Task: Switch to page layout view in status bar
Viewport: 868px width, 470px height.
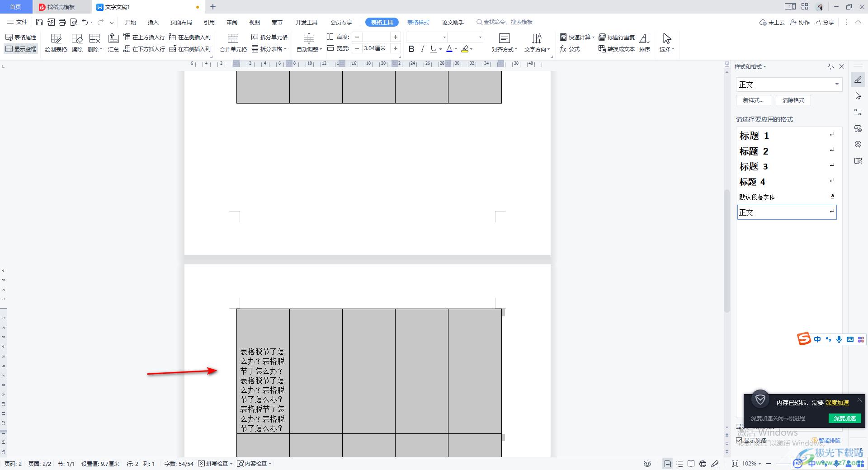Action: [x=668, y=464]
